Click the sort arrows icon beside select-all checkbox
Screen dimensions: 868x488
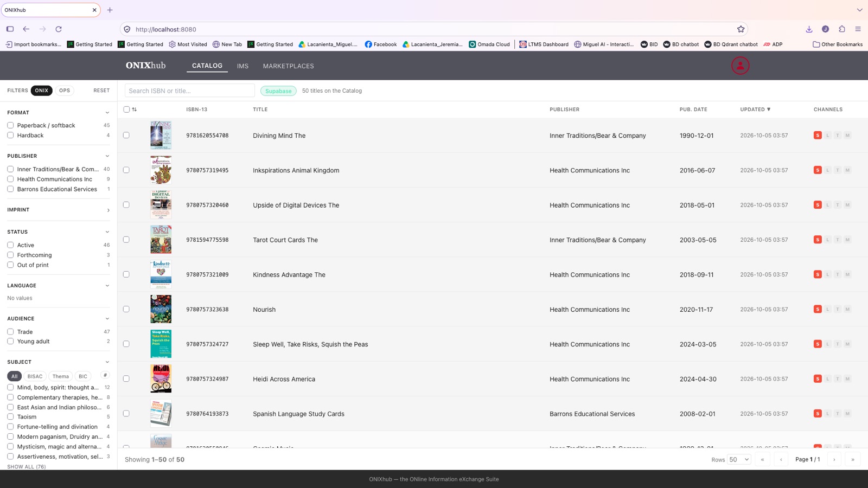point(134,110)
